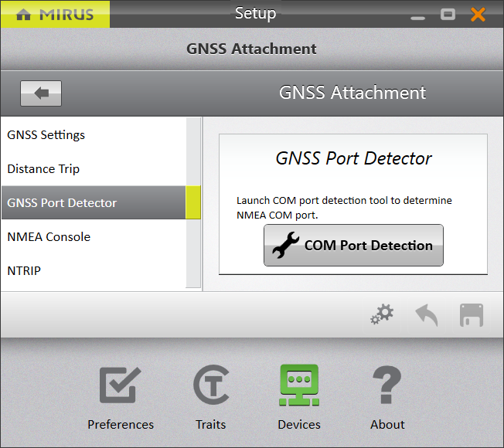The height and width of the screenshot is (448, 504).
Task: Open the NMEA Console section
Action: click(94, 236)
